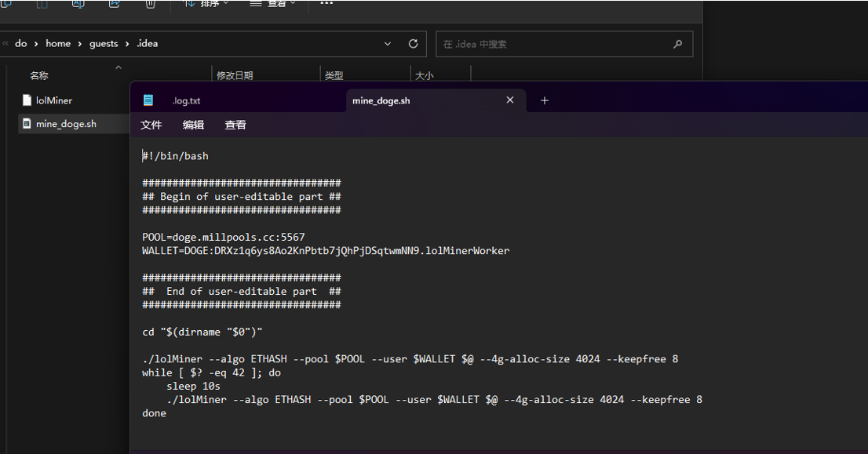Click '## Begin of user-editable part ##' line

click(x=242, y=196)
